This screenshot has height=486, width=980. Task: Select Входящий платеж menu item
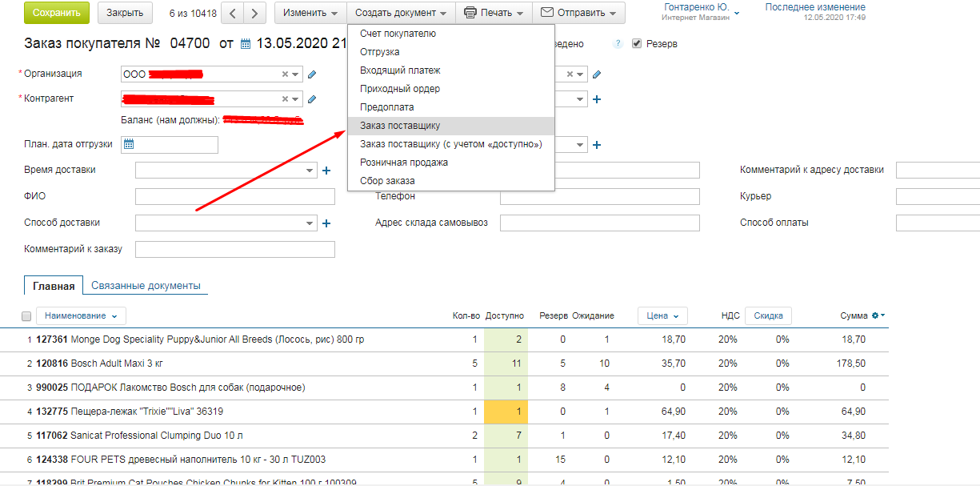pos(450,70)
